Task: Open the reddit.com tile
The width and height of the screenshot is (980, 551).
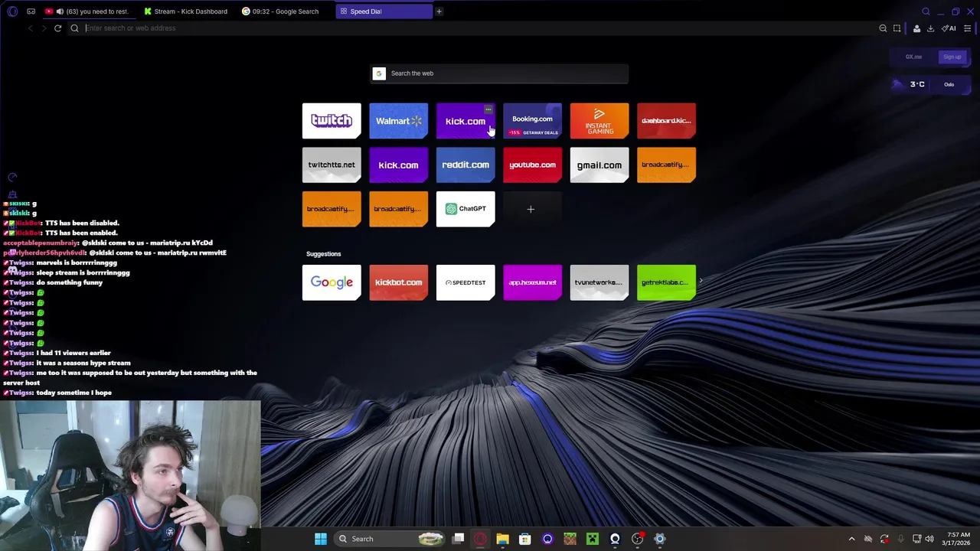Action: click(x=465, y=165)
